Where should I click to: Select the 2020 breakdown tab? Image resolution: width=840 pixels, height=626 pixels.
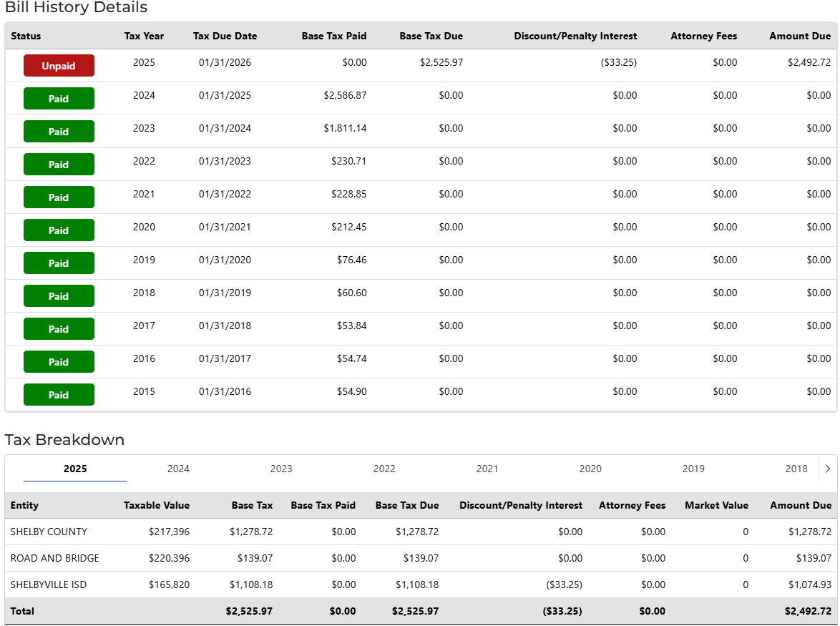tap(590, 469)
